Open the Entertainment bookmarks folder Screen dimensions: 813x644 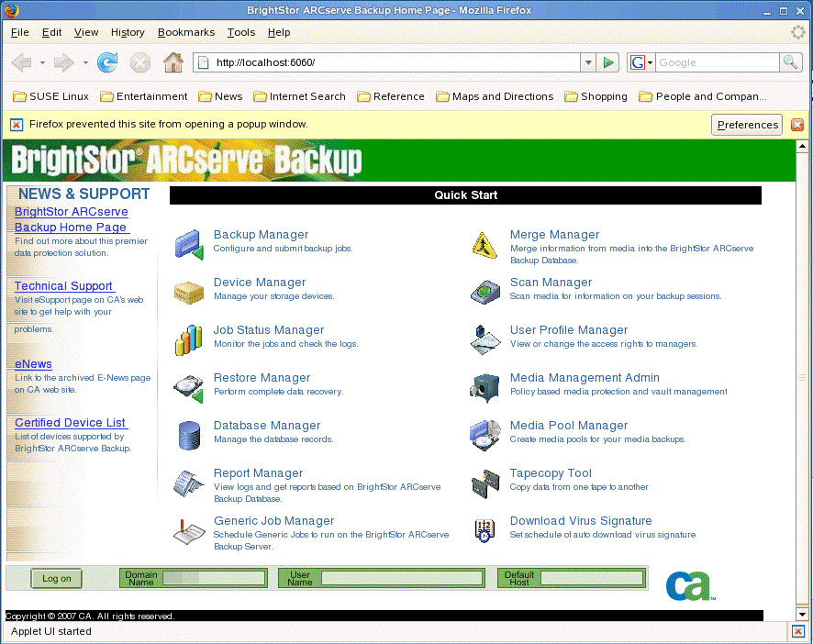[144, 96]
